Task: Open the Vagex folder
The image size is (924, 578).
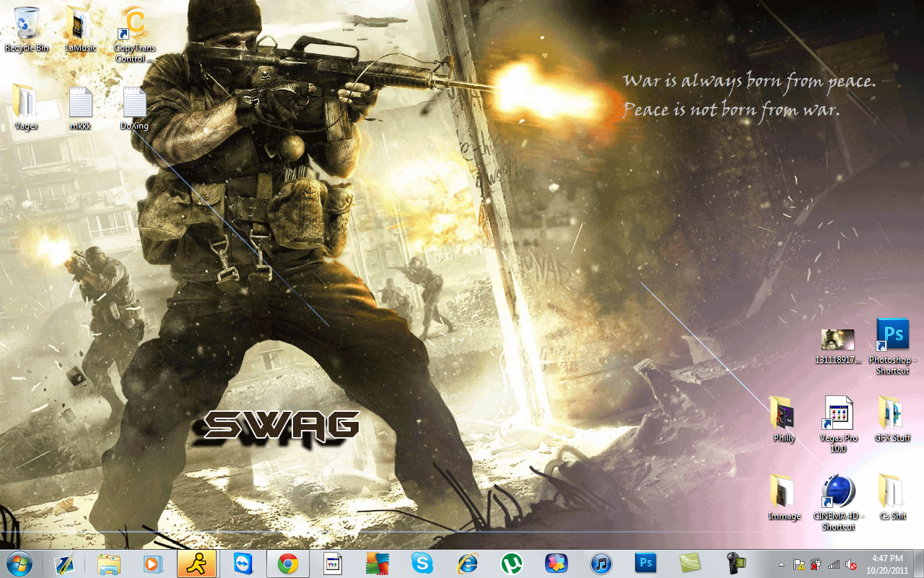Action: (26, 108)
